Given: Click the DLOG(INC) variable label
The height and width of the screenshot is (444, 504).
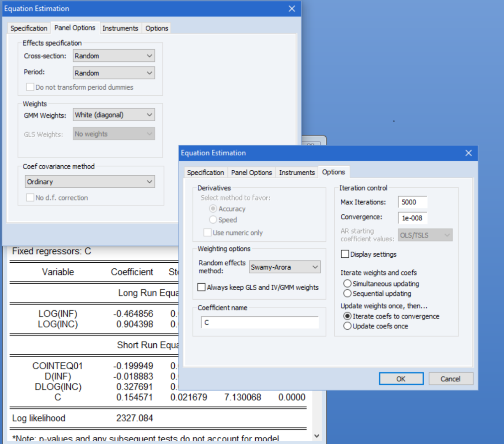Looking at the screenshot, I should pos(58,387).
